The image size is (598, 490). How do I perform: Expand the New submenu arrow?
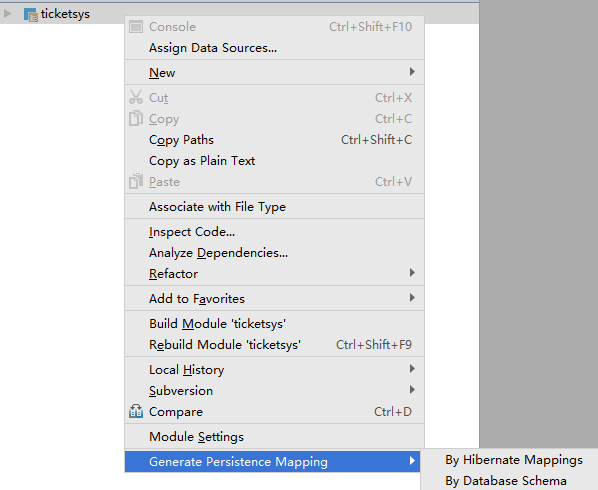click(412, 72)
